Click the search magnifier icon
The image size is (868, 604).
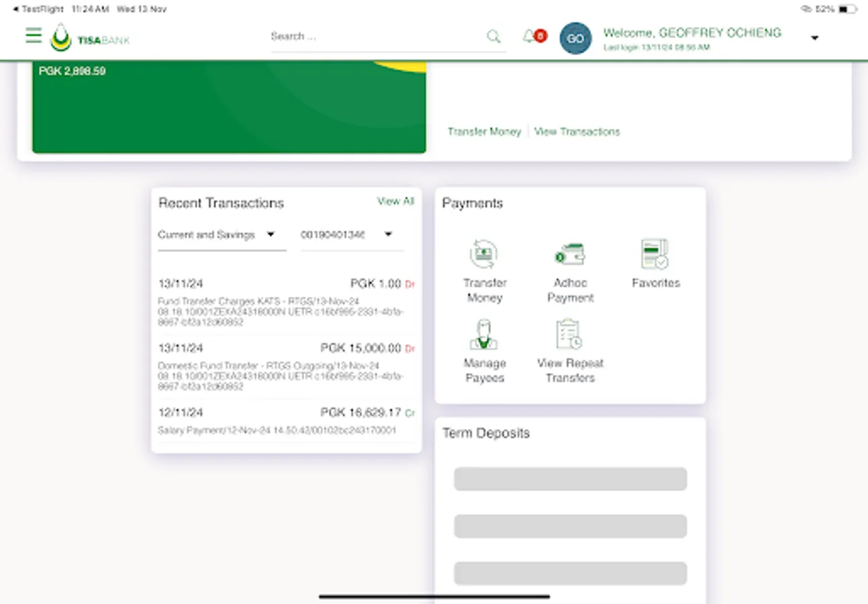pos(494,37)
